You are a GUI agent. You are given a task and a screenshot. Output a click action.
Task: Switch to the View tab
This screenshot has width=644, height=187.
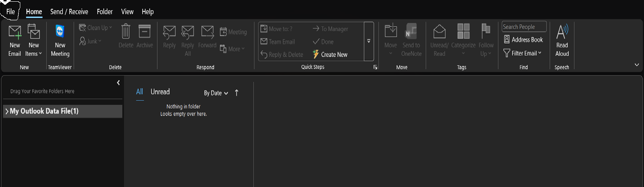click(x=127, y=12)
